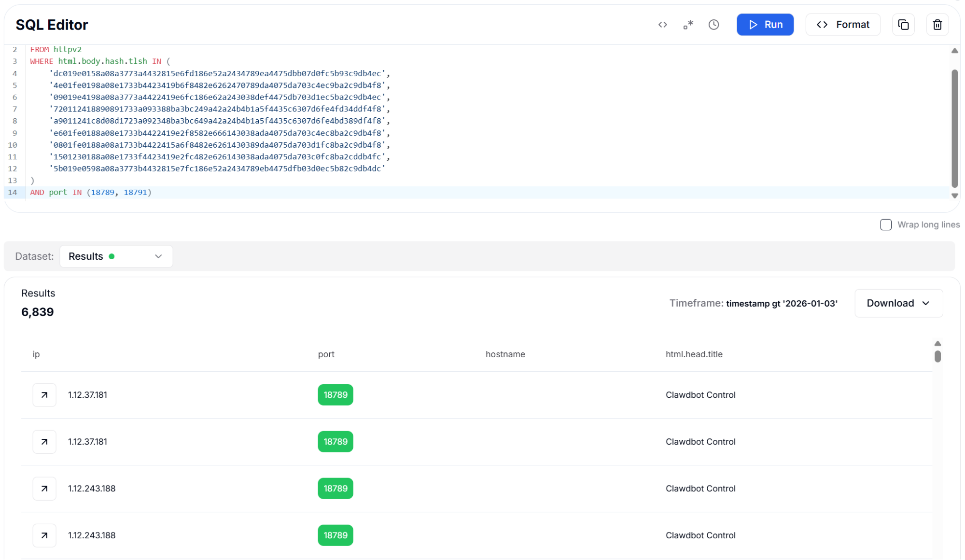Open query history clock icon
965x560 pixels.
(x=713, y=25)
